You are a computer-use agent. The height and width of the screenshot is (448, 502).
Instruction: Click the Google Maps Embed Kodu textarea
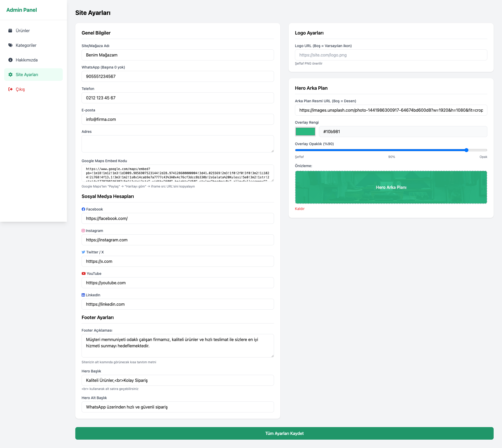(x=178, y=173)
